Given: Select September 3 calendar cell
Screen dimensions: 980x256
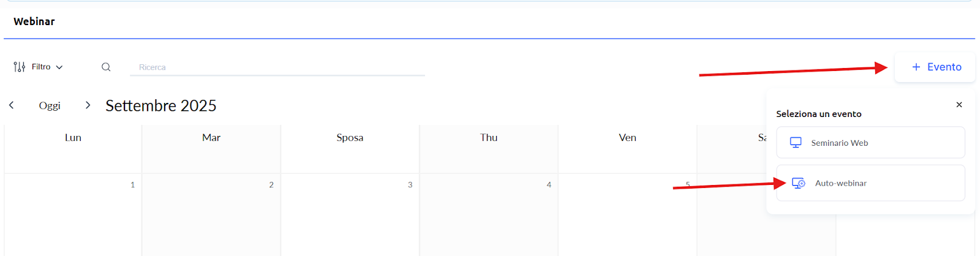Looking at the screenshot, I should pyautogui.click(x=350, y=214).
